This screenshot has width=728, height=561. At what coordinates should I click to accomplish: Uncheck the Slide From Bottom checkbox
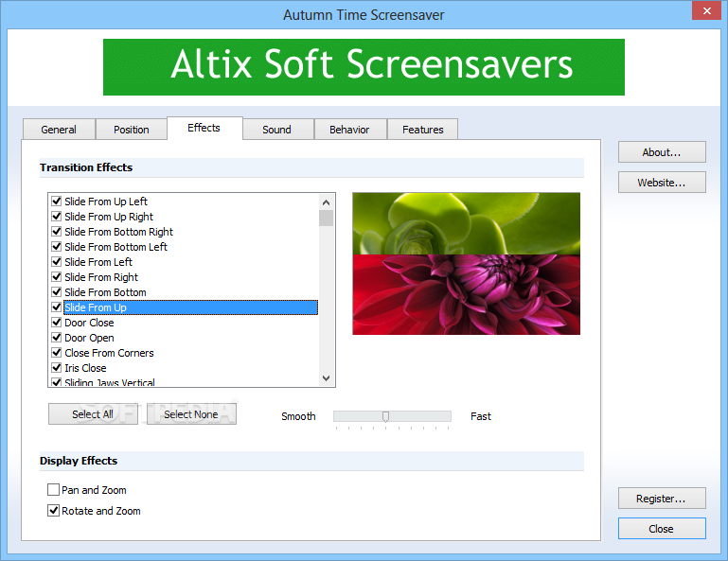57,292
